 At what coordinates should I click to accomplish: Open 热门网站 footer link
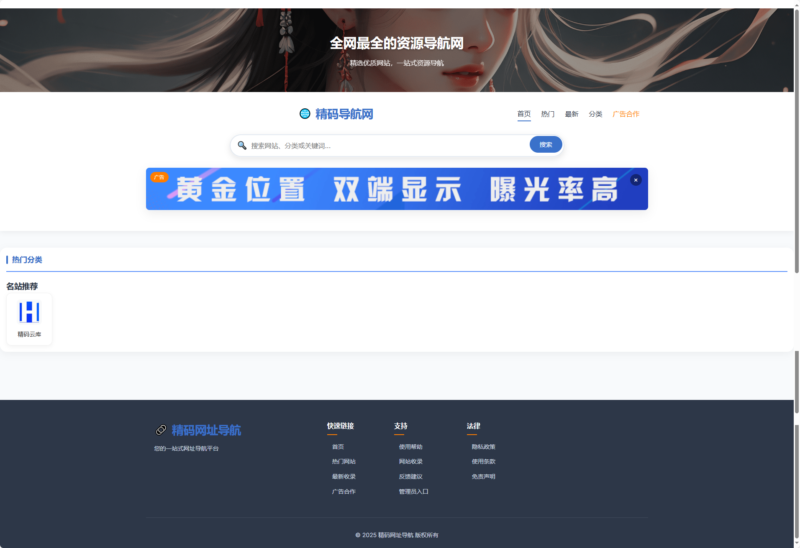[344, 461]
